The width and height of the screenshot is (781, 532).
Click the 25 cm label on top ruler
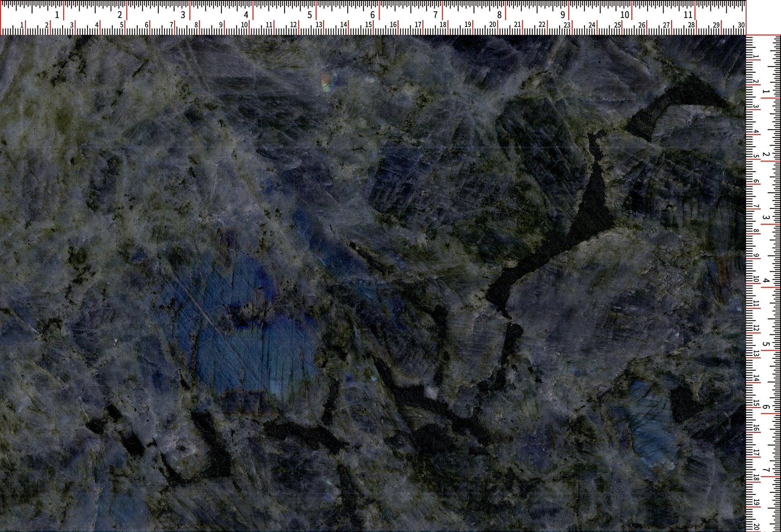point(617,25)
